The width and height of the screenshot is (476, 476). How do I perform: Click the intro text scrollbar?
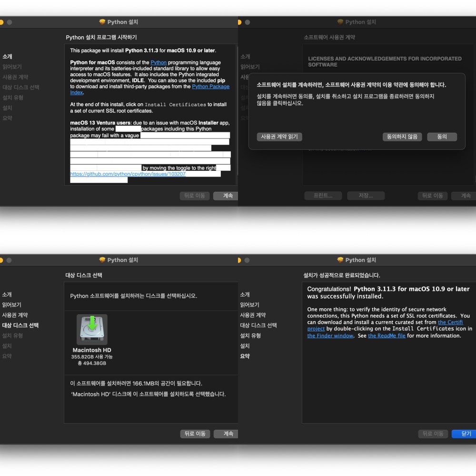237,111
